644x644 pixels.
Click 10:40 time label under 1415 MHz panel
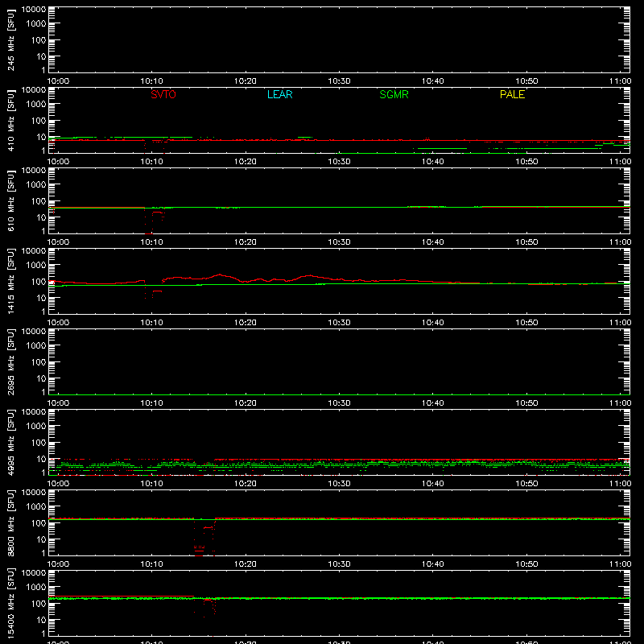click(433, 323)
